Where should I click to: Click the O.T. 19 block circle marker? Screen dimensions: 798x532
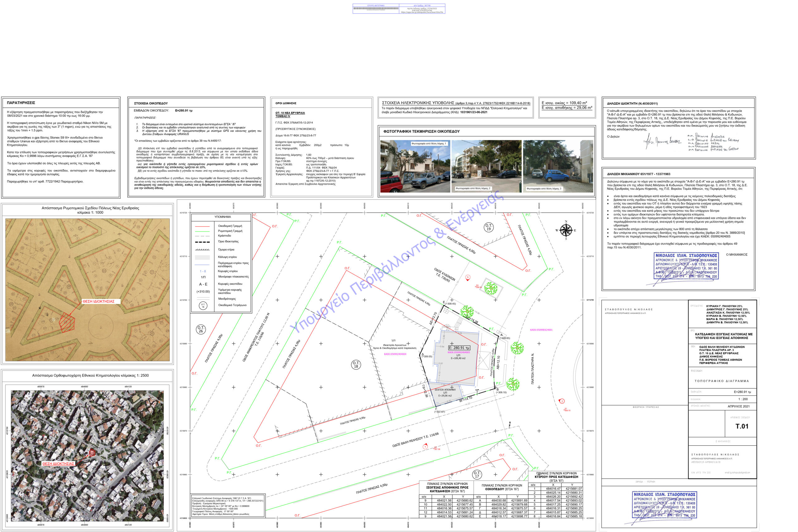tap(488, 227)
